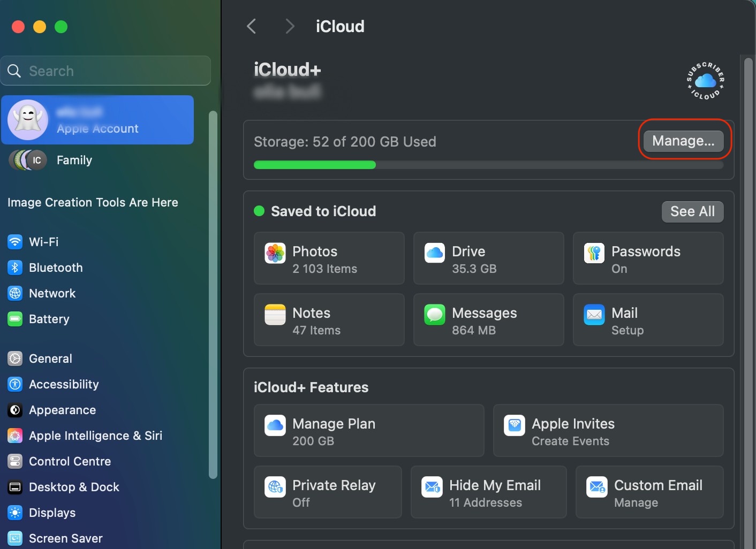Enable Private Relay currently Off
The height and width of the screenshot is (549, 756).
coord(328,492)
